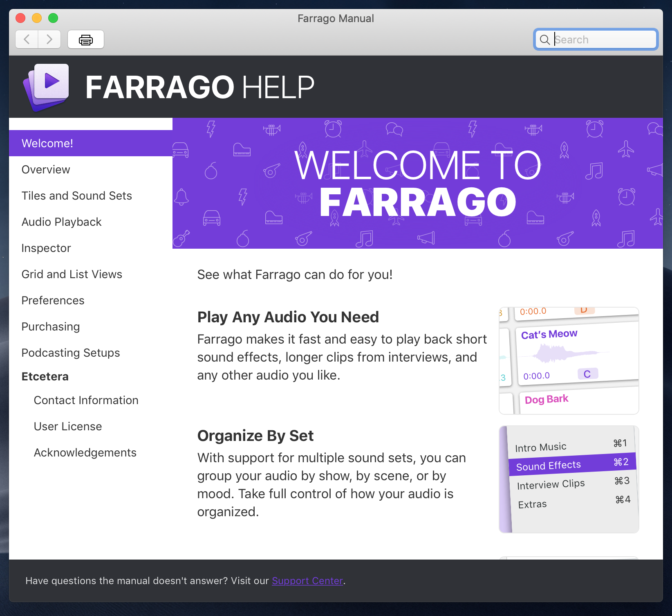
Task: Go back to the previous help page
Action: point(27,39)
